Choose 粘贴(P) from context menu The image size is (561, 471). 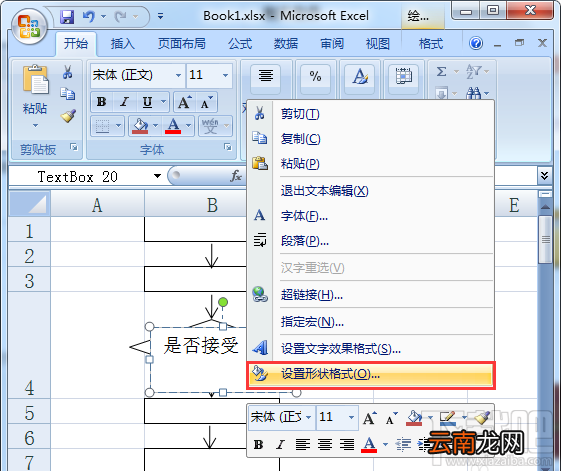pyautogui.click(x=370, y=164)
